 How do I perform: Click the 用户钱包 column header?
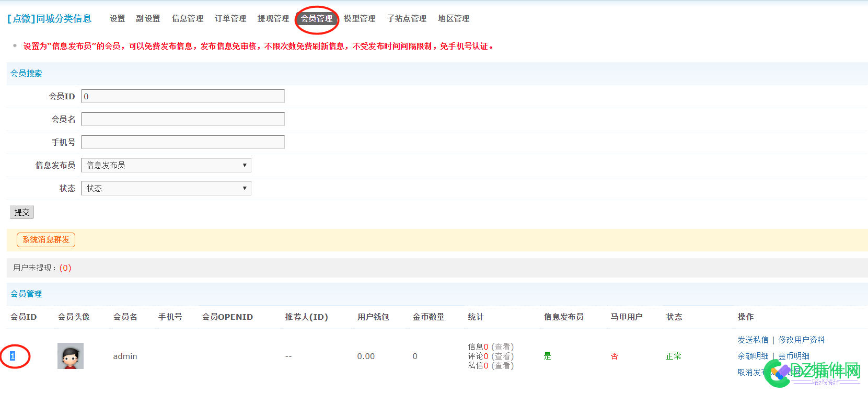[373, 317]
